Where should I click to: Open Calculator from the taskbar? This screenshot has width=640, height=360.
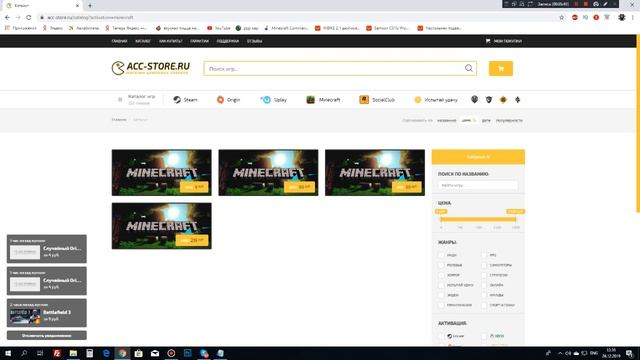pos(89,353)
